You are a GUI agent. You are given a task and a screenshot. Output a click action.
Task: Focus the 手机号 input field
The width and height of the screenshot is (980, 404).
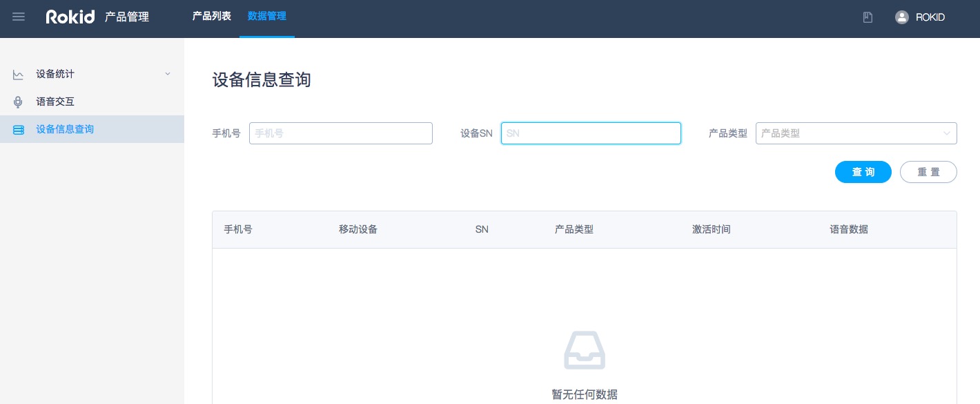340,133
